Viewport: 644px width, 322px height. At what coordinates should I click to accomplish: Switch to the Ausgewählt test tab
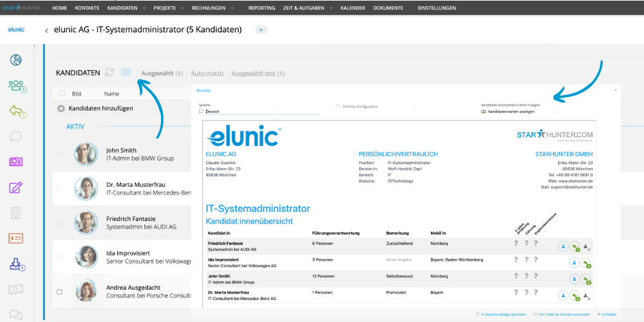(258, 73)
